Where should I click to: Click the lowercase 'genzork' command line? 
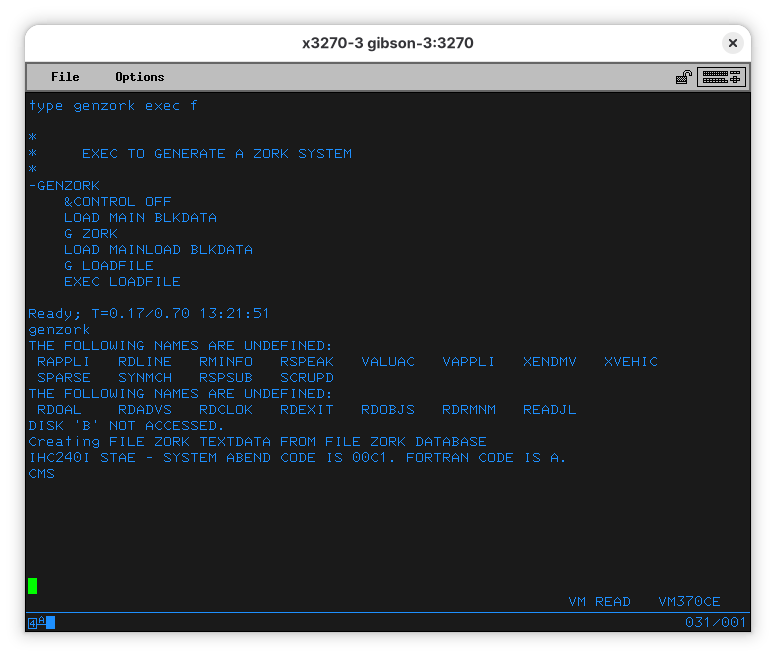pos(59,330)
